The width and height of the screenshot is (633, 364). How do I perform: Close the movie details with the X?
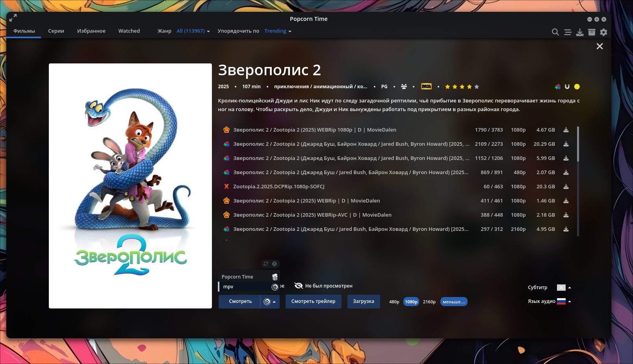600,46
